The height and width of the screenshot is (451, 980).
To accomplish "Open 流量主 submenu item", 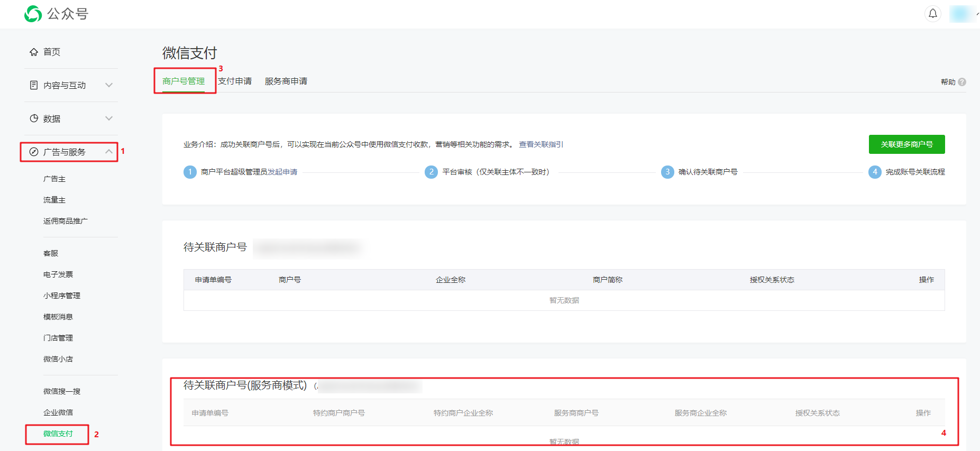I will click(x=54, y=200).
